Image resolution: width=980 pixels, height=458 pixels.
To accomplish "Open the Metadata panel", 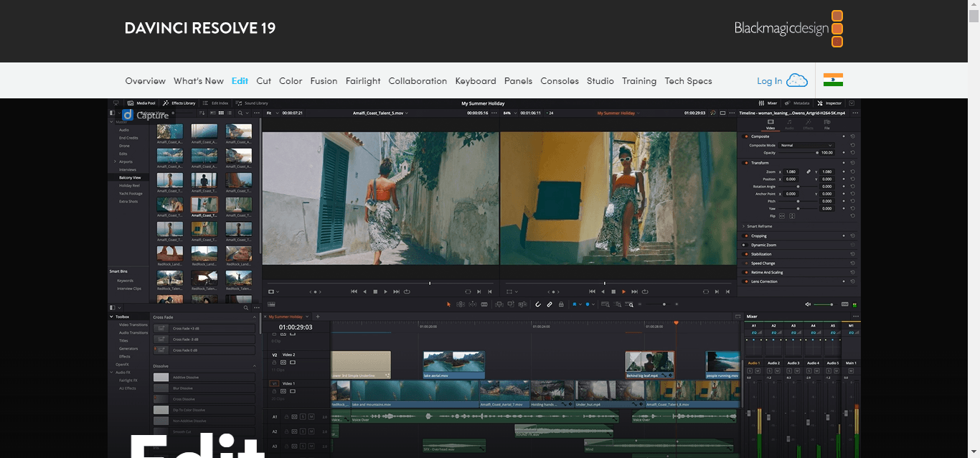I will (x=797, y=103).
